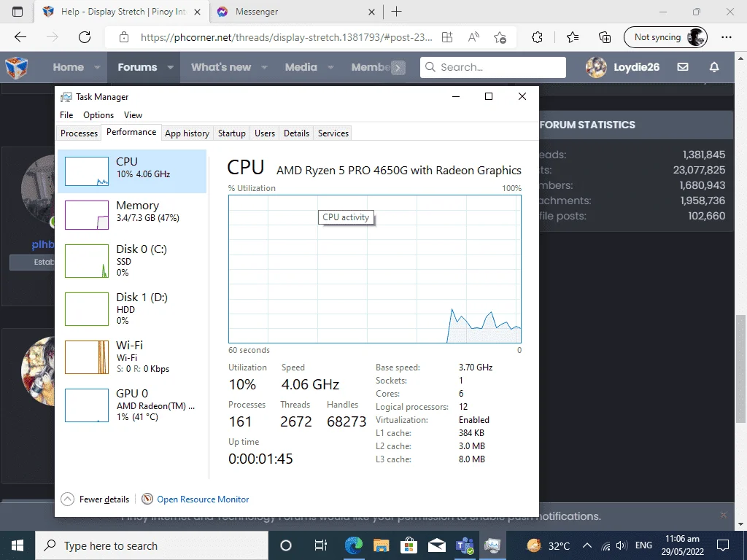The height and width of the screenshot is (560, 747).
Task: Select Memory performance graph item
Action: point(132,215)
